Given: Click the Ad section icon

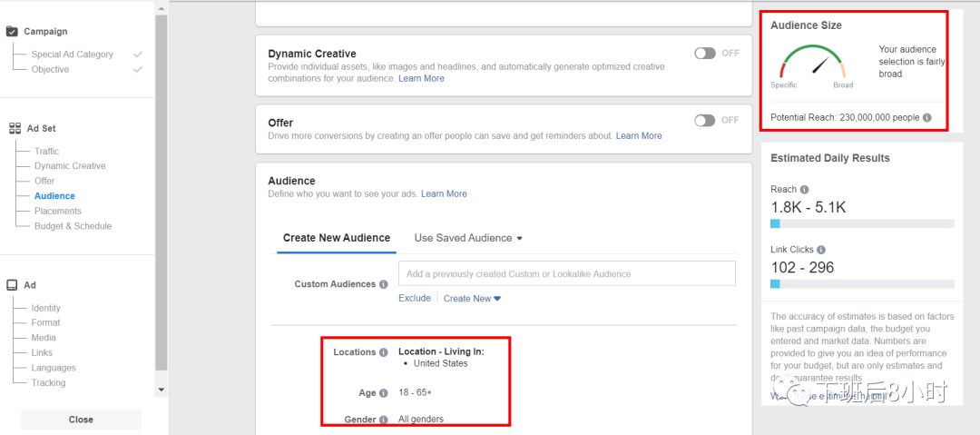Looking at the screenshot, I should click(x=12, y=285).
